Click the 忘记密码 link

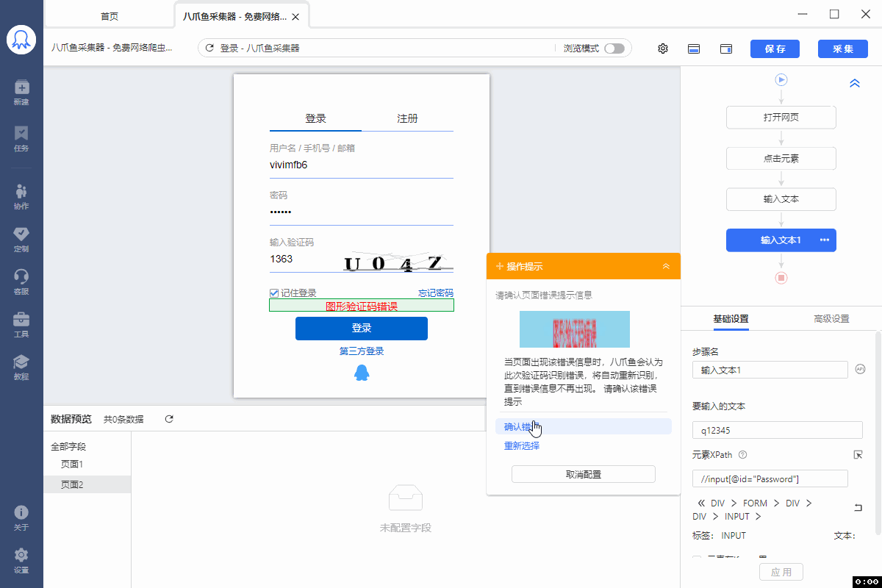pyautogui.click(x=436, y=293)
